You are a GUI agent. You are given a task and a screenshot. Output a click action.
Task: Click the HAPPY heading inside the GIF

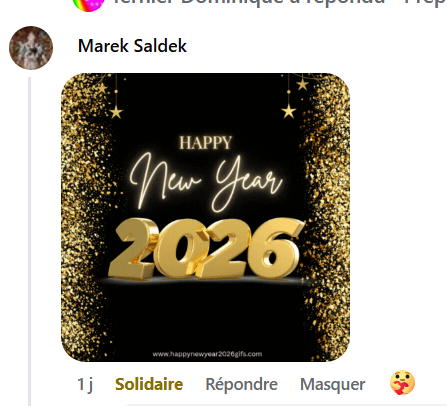[x=205, y=143]
